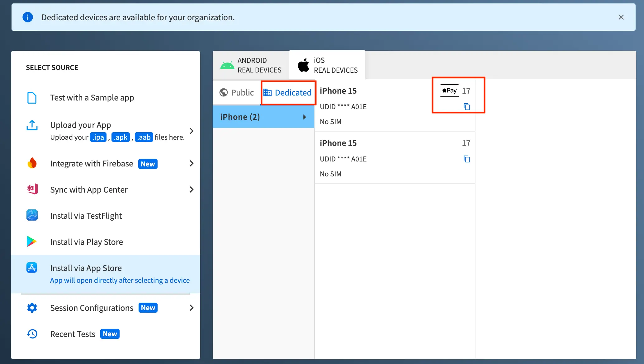Select the first iPhone 15 device name
The image size is (644, 364).
tap(338, 91)
